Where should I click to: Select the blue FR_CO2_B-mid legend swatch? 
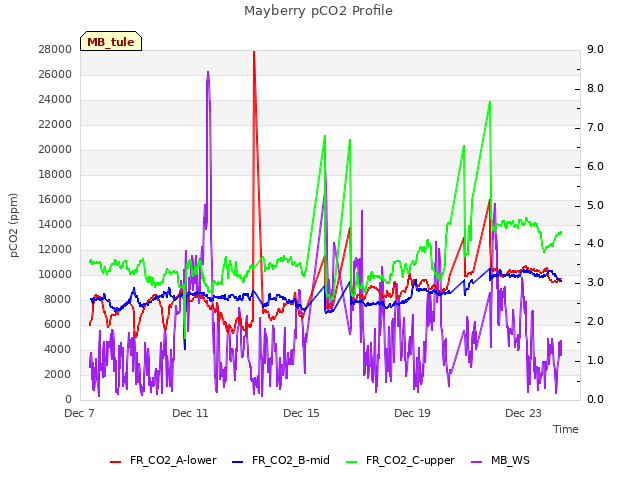[x=238, y=462]
